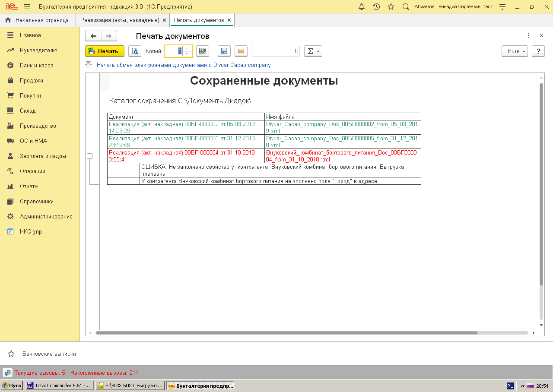Image resolution: width=553 pixels, height=392 pixels.
Task: Select the red Реализация 00БП-000004 cell
Action: click(186, 156)
